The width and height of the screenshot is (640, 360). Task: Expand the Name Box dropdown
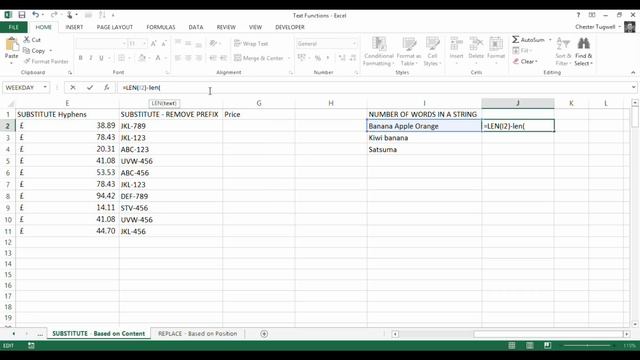click(45, 87)
